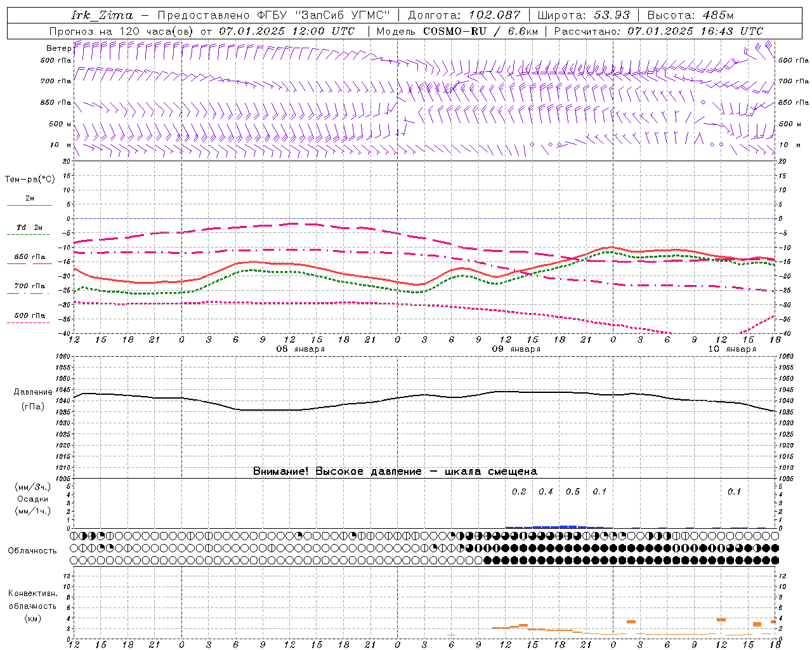This screenshot has width=812, height=650.
Task: Click the 'Td 2м' dew point legend entry
Action: coord(30,227)
